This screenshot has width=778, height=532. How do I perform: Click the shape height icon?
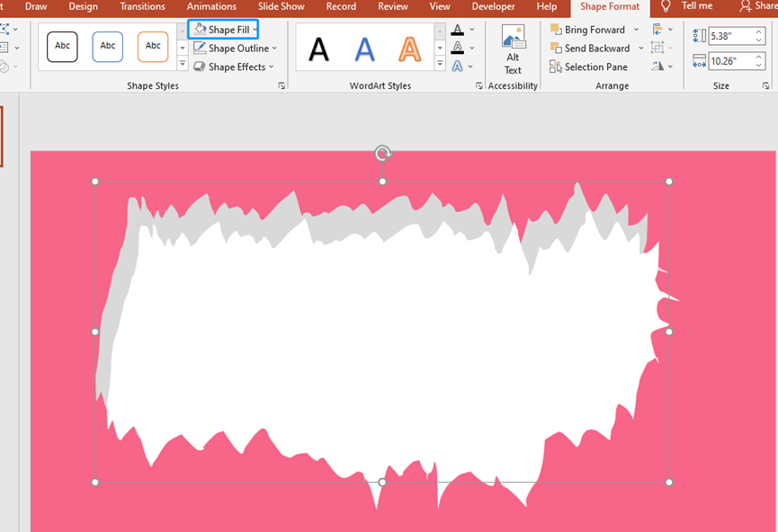[x=699, y=36]
